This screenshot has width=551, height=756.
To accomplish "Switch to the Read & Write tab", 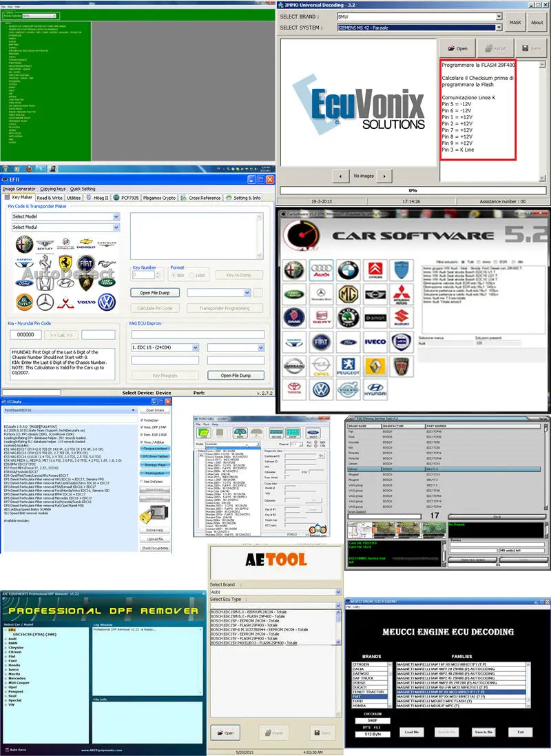I will (x=50, y=197).
